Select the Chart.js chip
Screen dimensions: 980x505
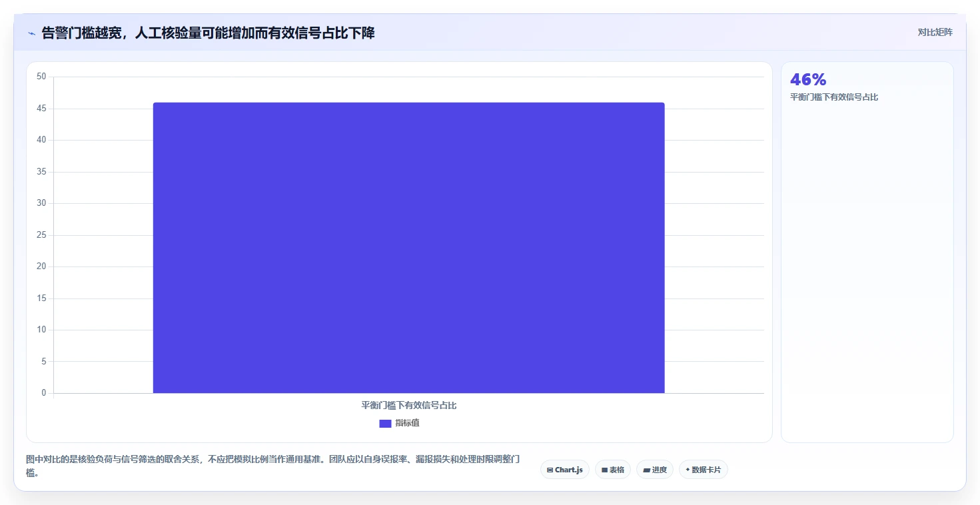pos(565,470)
